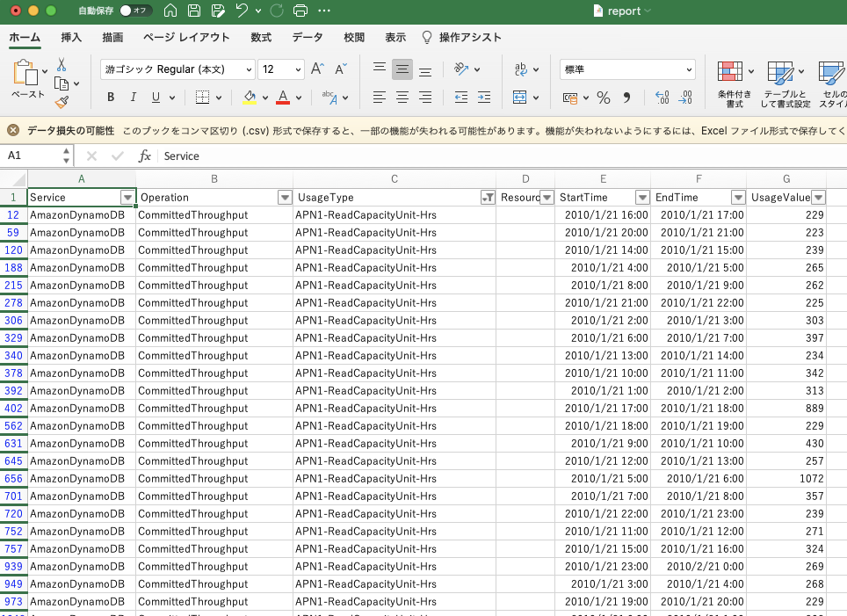The image size is (847, 616).
Task: Click the decrease indent icon
Action: pyautogui.click(x=460, y=98)
